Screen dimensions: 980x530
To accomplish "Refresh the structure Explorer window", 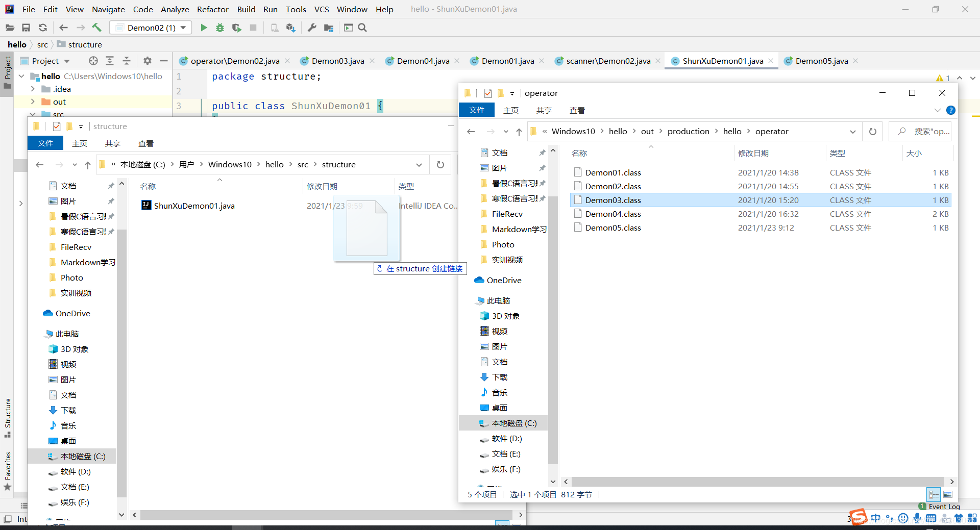I will (440, 165).
